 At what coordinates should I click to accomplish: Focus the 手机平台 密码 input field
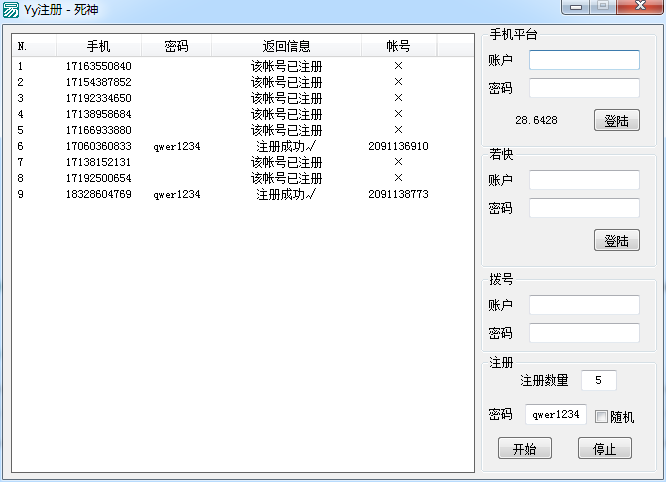pyautogui.click(x=584, y=88)
